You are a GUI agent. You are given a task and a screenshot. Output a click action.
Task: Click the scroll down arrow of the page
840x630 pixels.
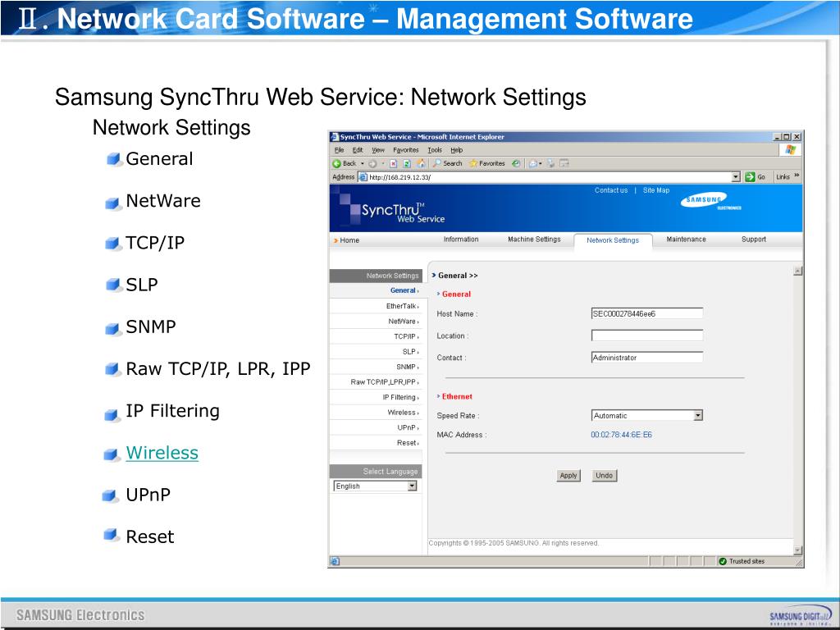pos(797,550)
